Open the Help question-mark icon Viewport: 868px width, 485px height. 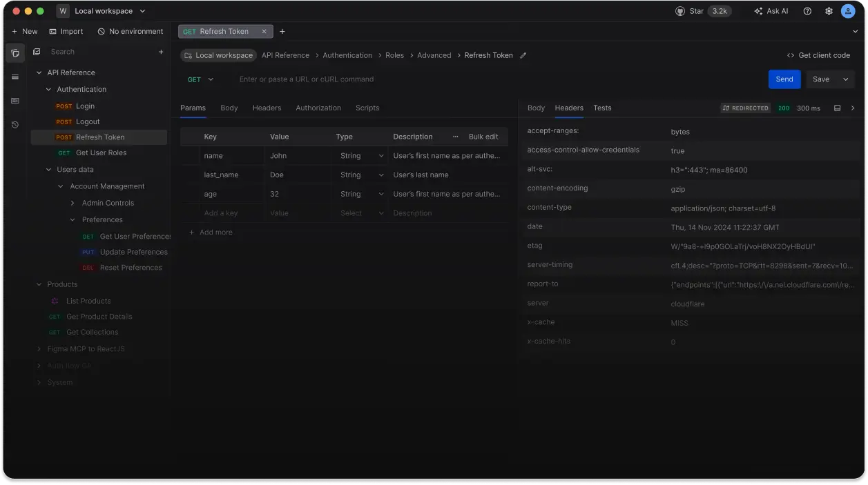(806, 11)
